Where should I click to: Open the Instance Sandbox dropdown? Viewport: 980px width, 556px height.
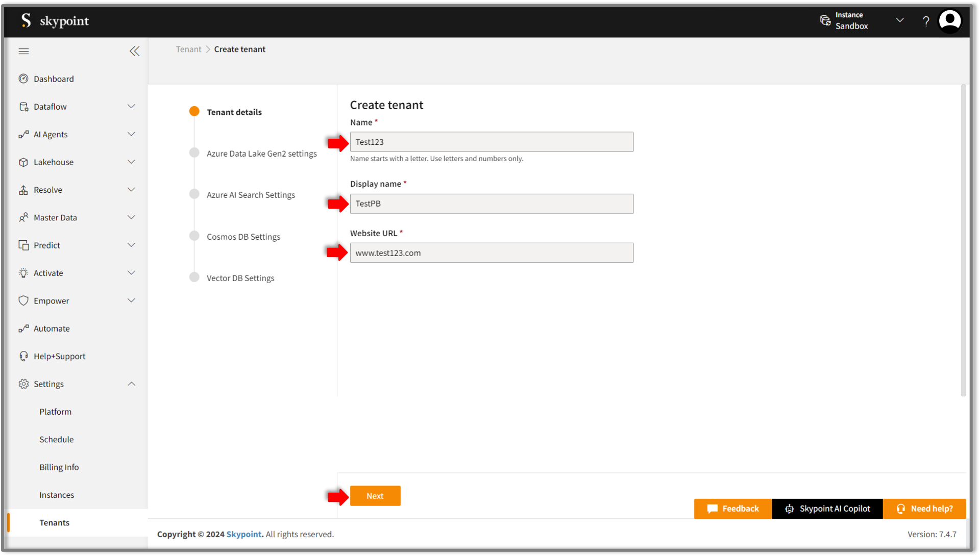pos(899,20)
